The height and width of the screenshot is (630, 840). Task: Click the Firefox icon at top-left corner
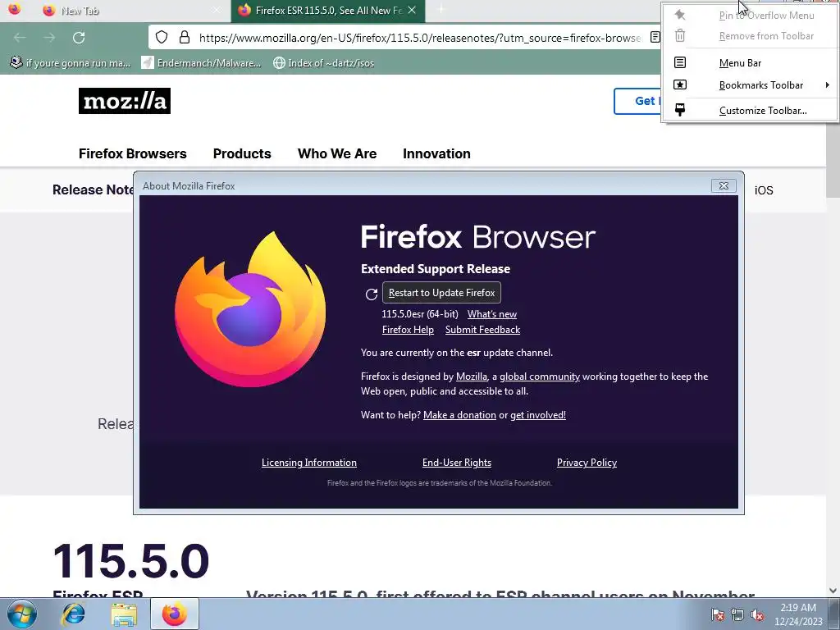15,9
